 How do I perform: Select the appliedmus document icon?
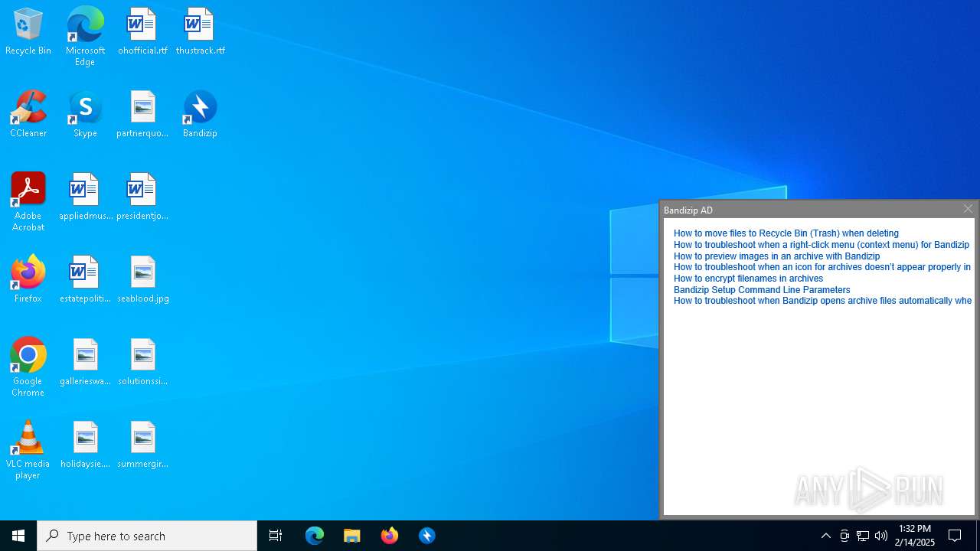[x=85, y=197]
